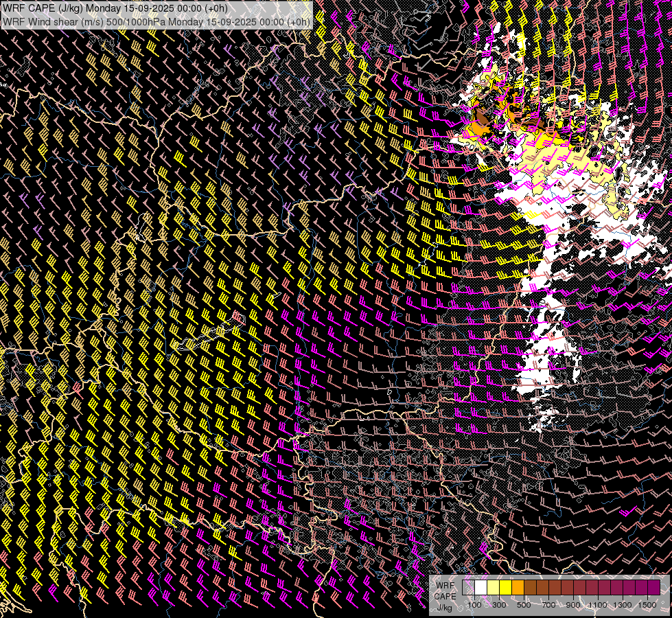Pick the orange swatch in the CAPE legend
Viewport: 672px width, 618px height.
click(x=518, y=588)
